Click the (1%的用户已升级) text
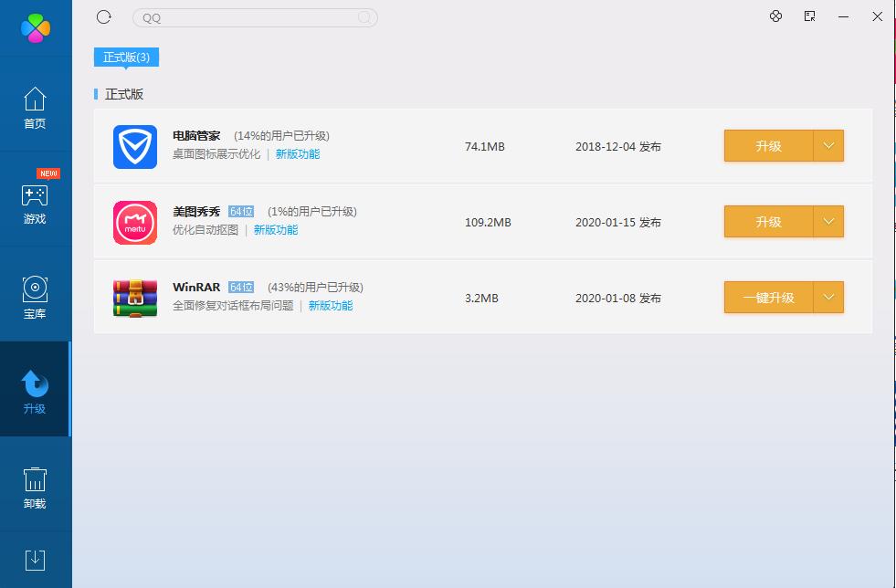 [x=312, y=212]
